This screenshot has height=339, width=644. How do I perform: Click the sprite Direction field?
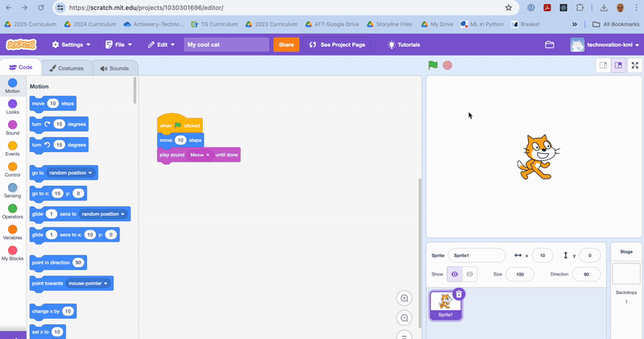click(586, 274)
